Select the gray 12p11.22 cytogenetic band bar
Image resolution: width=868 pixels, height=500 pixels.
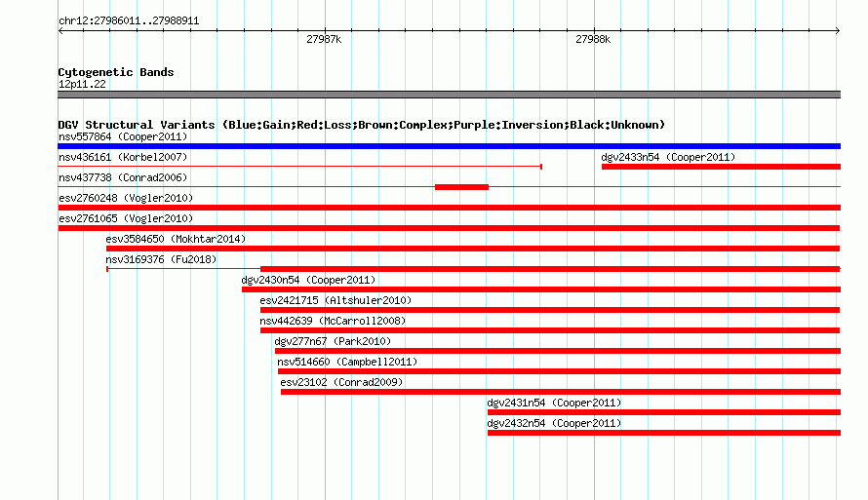click(x=449, y=95)
